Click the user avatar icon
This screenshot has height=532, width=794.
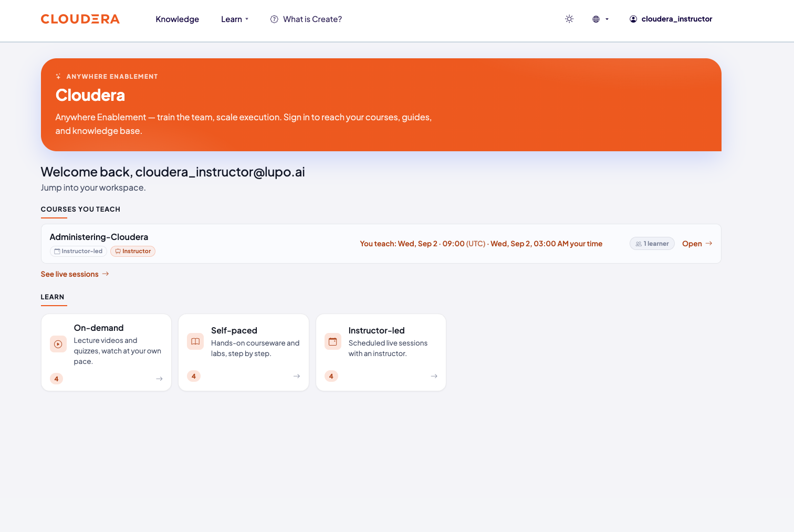click(x=633, y=19)
